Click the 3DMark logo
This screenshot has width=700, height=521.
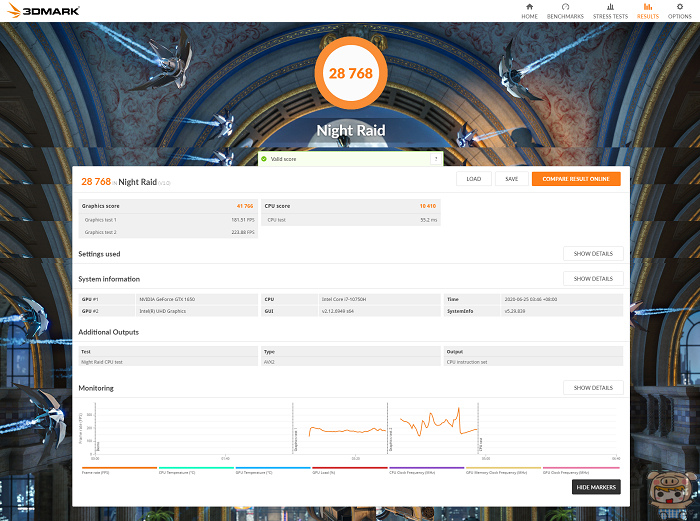pos(43,10)
